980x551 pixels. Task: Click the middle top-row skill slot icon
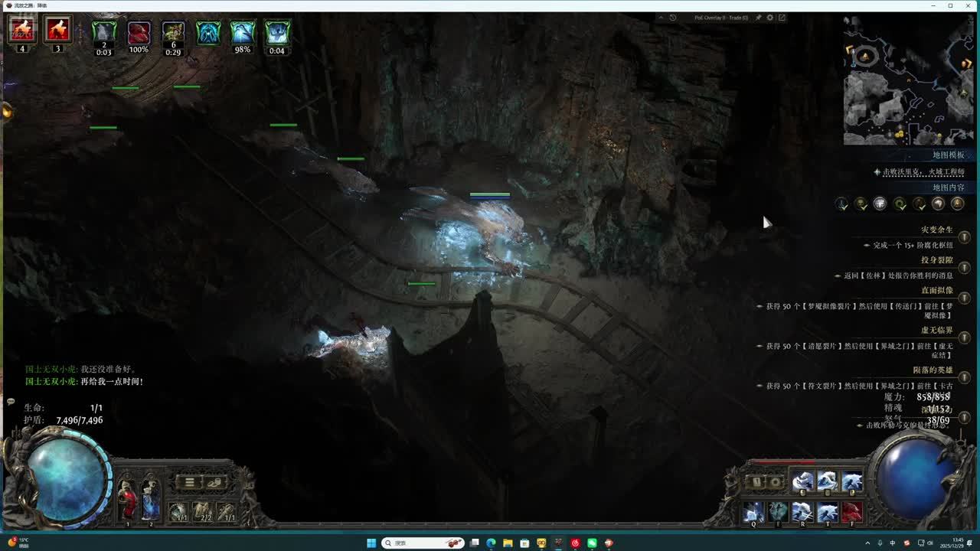[827, 481]
